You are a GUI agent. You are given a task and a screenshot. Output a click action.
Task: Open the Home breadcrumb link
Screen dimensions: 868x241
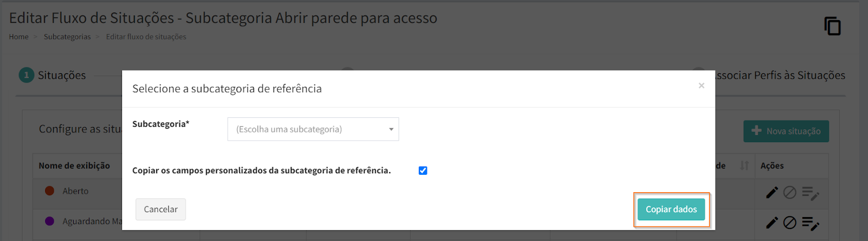point(18,37)
